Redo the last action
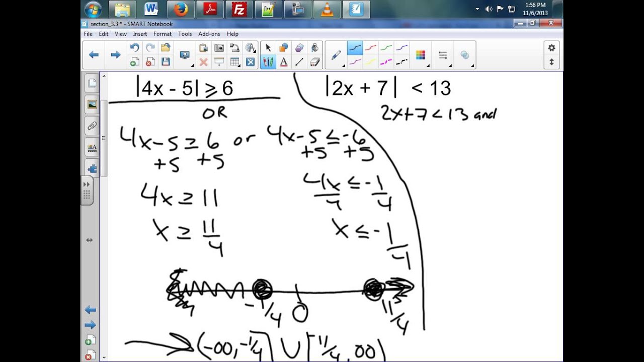The image size is (644, 362). coord(150,48)
